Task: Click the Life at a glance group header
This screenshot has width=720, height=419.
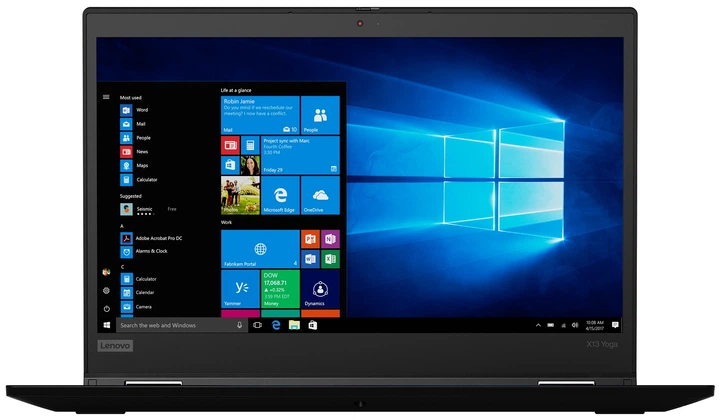Action: [236, 90]
